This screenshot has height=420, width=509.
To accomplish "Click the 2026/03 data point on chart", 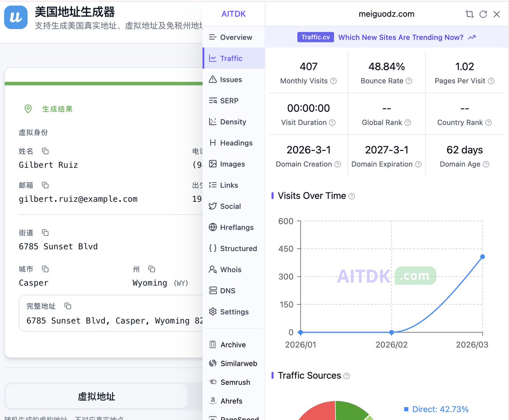I will [482, 257].
